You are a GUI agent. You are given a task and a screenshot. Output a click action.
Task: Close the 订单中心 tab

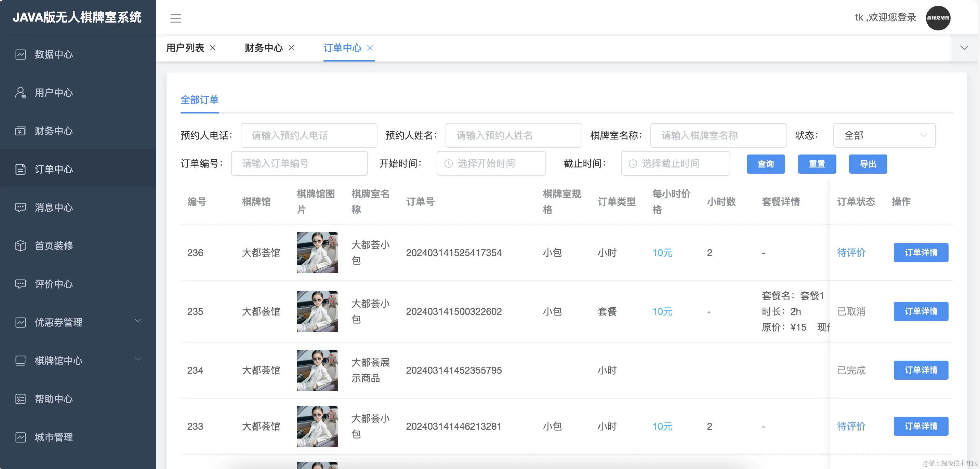point(370,48)
